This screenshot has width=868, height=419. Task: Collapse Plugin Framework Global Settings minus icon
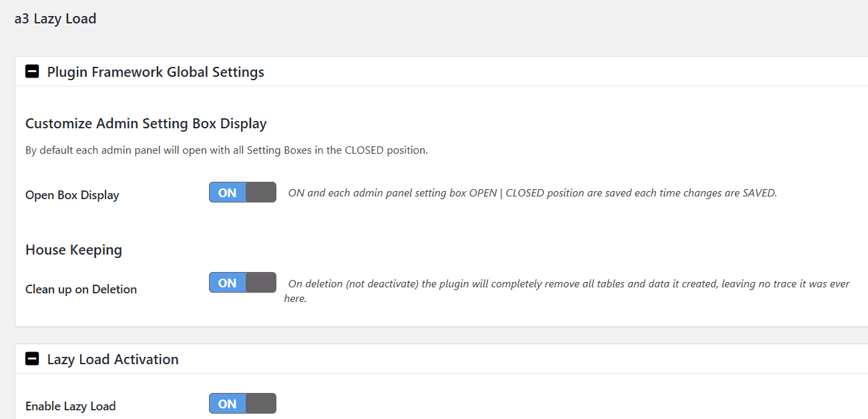point(32,72)
